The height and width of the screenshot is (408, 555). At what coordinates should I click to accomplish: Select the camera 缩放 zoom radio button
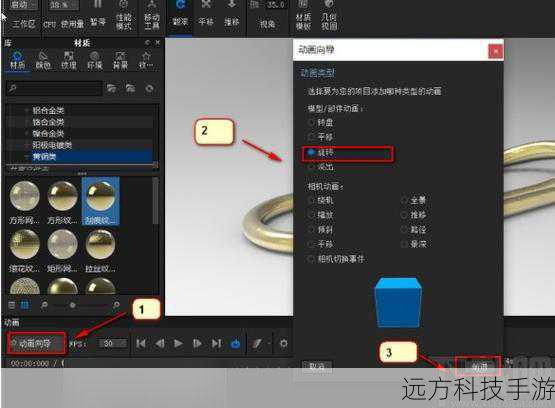coord(311,215)
